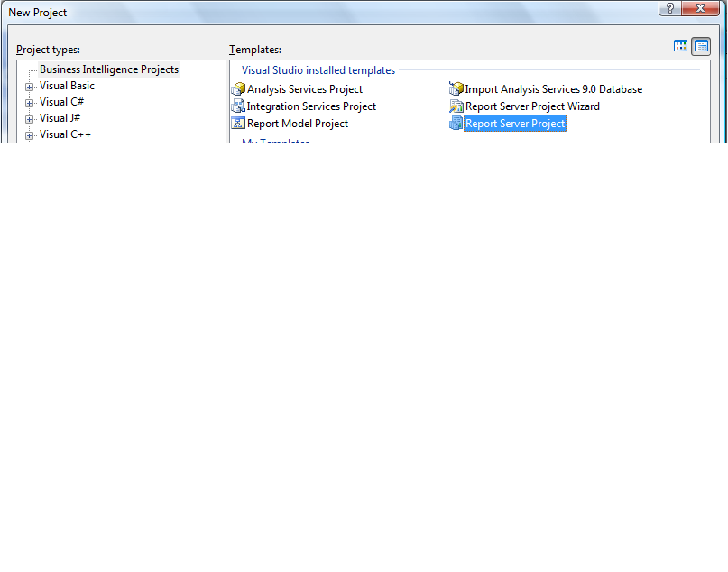This screenshot has height=572, width=728.
Task: Choose the Analysis Services Project template name
Action: coord(305,89)
